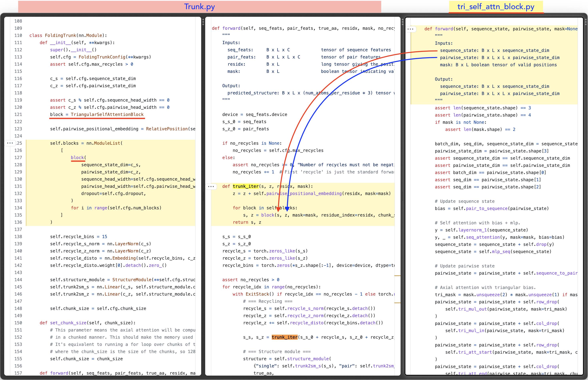The width and height of the screenshot is (588, 380).
Task: Click self.chunk_size = chunk_size on line 155
Action: [x=87, y=359]
